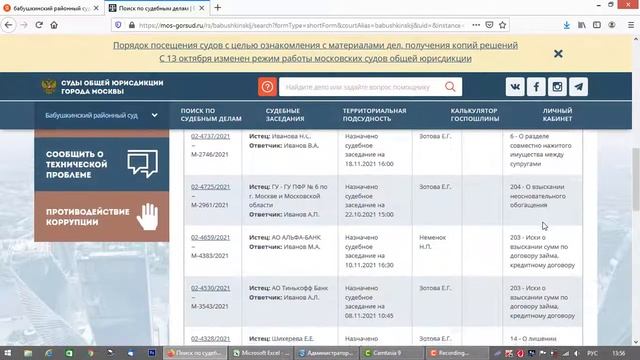The width and height of the screenshot is (640, 360).
Task: Close the yellow notification banner
Action: coord(558,53)
